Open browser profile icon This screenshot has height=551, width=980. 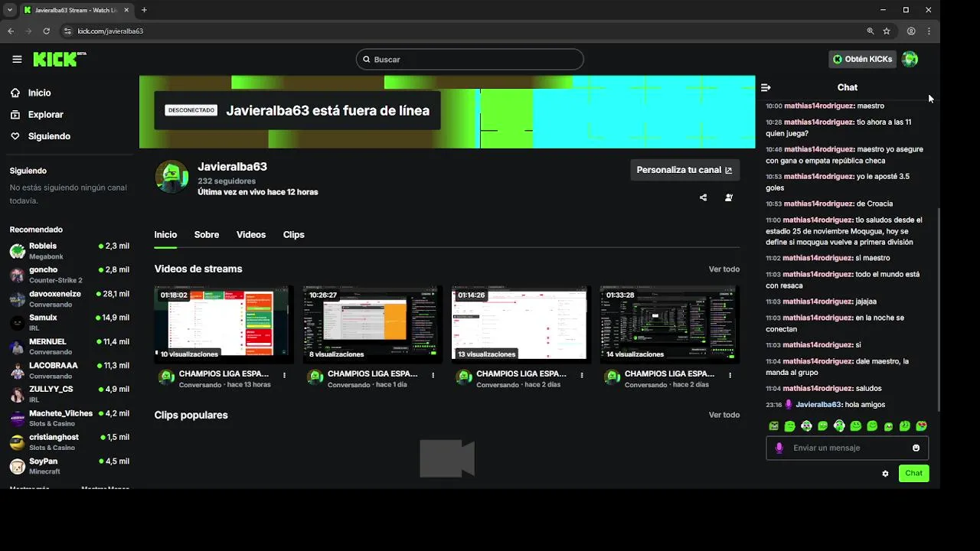click(911, 31)
